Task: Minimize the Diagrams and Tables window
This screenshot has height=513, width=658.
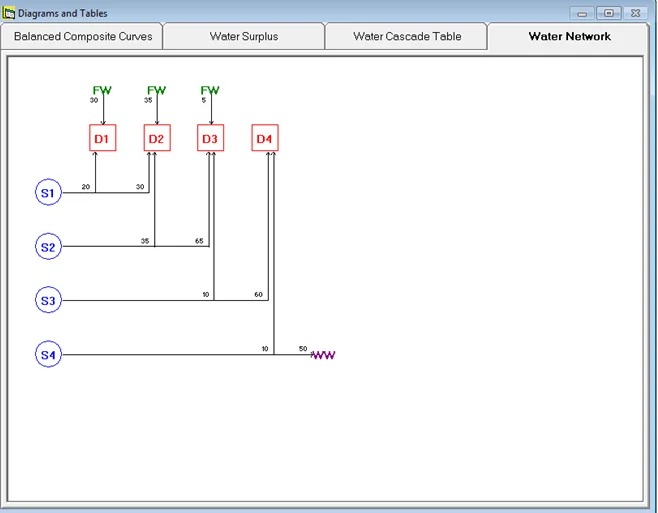Action: tap(584, 13)
